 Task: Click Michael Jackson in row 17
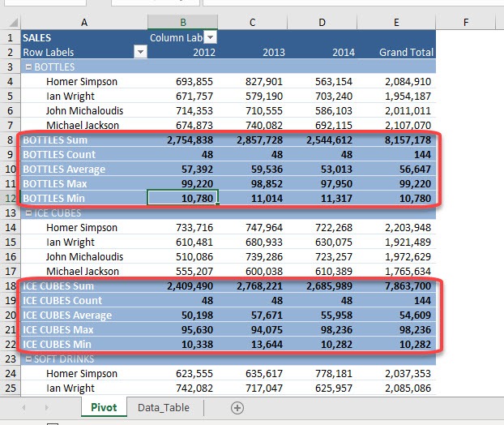[x=83, y=271]
